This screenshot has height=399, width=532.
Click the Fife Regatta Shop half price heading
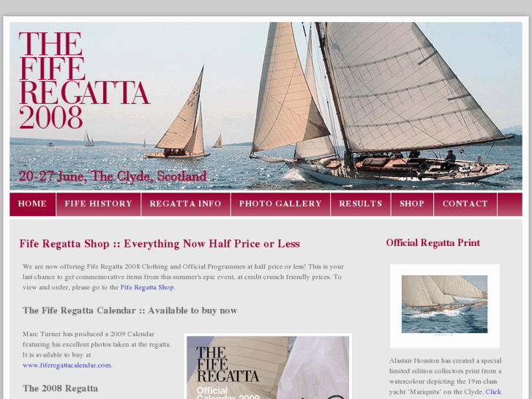(160, 244)
